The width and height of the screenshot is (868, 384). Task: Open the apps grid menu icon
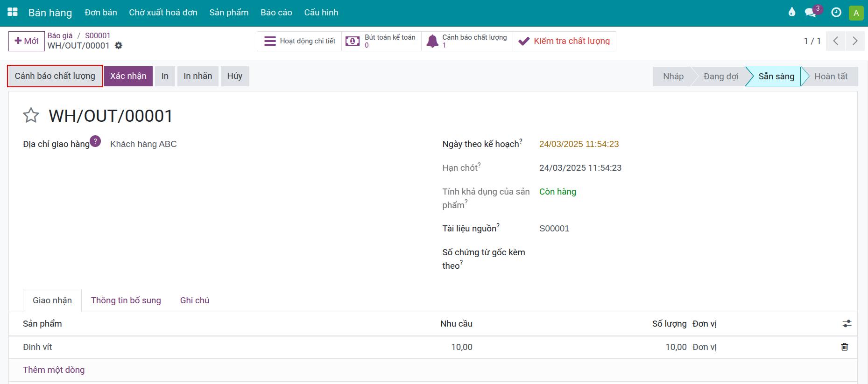coord(13,12)
